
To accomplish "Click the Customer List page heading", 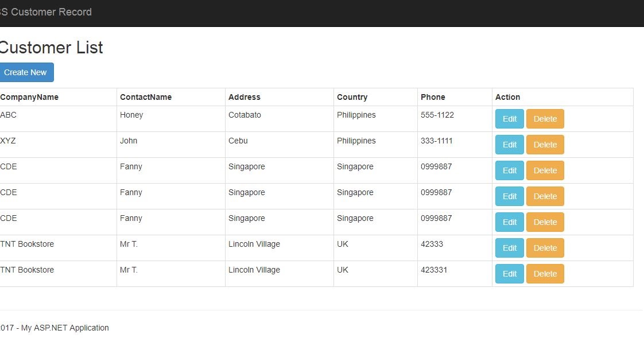I will (x=51, y=48).
